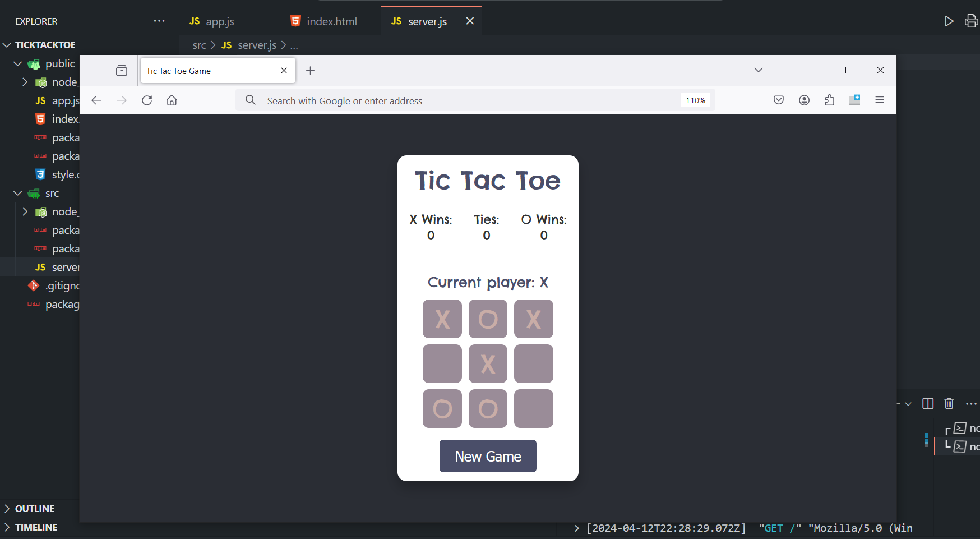Collapse the public folder
Image resolution: width=980 pixels, height=539 pixels.
tap(18, 64)
